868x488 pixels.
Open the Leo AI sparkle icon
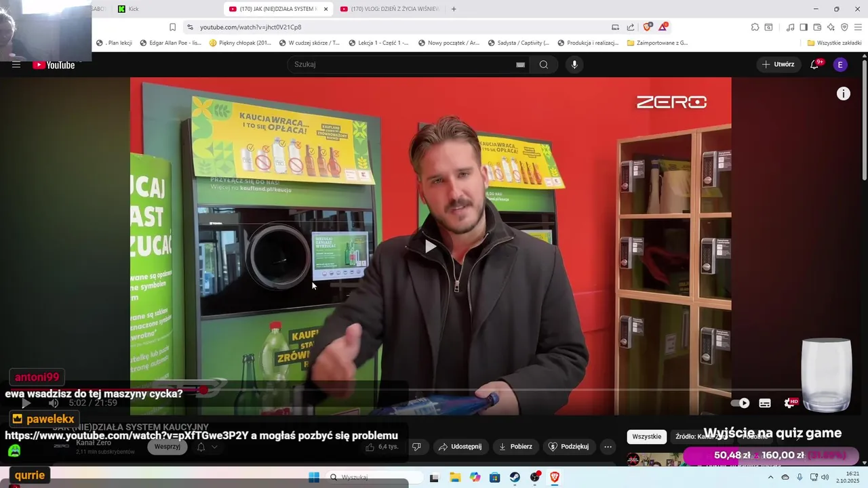point(831,27)
